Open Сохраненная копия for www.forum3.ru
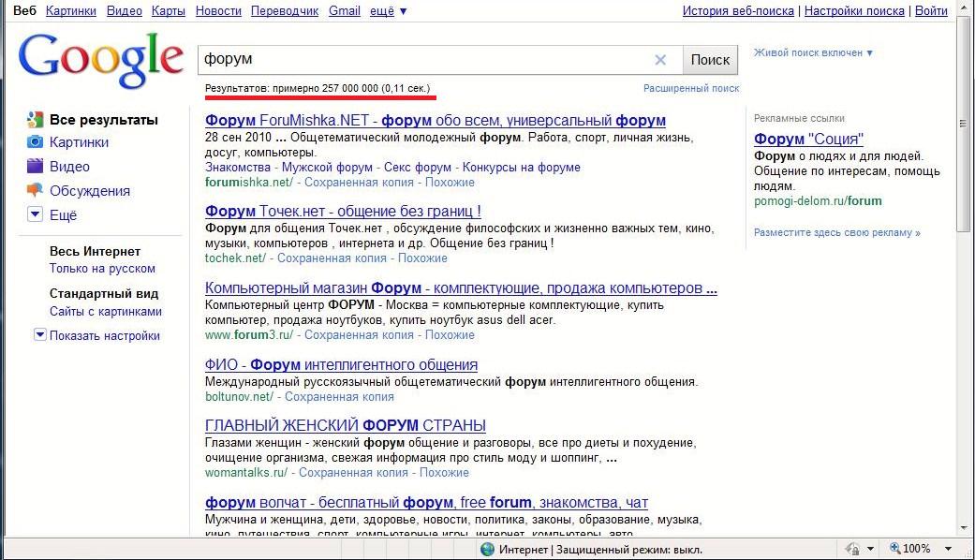This screenshot has width=975, height=560. [x=359, y=335]
